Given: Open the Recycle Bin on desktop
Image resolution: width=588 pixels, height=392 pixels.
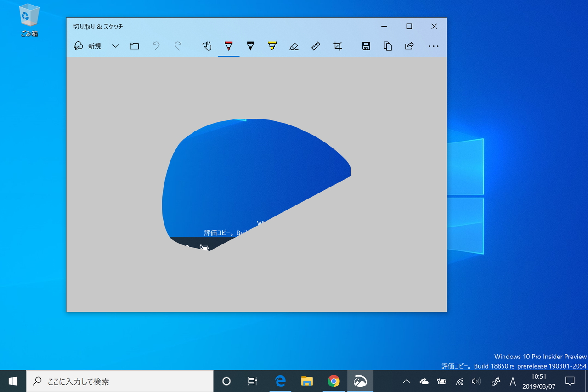Looking at the screenshot, I should [28, 20].
